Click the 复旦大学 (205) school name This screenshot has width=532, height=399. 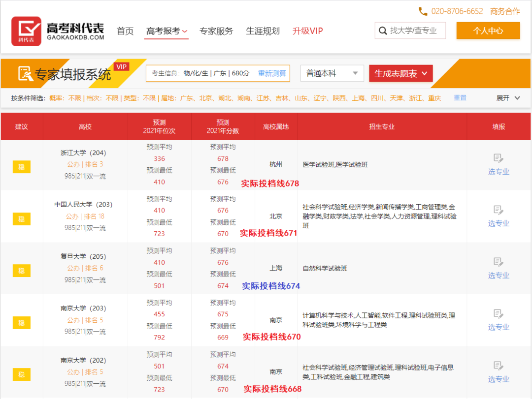point(83,257)
